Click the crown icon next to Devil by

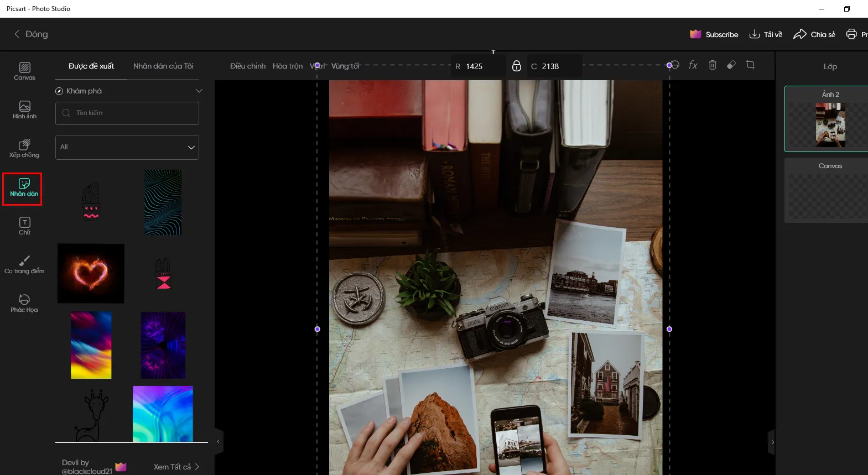coord(121,467)
